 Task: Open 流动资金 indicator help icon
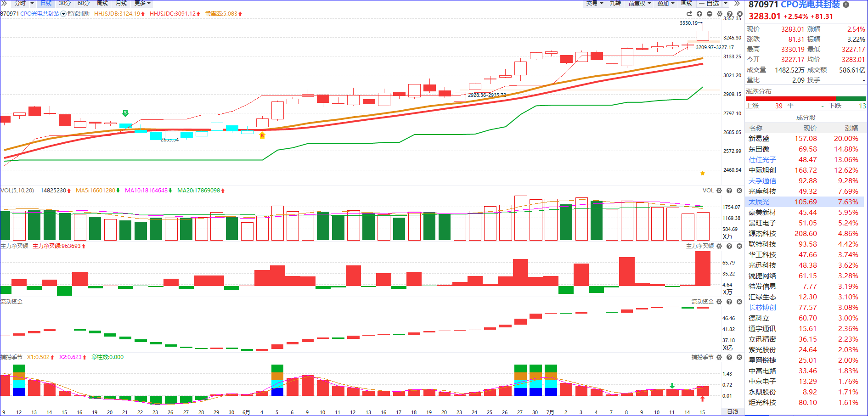click(x=729, y=302)
